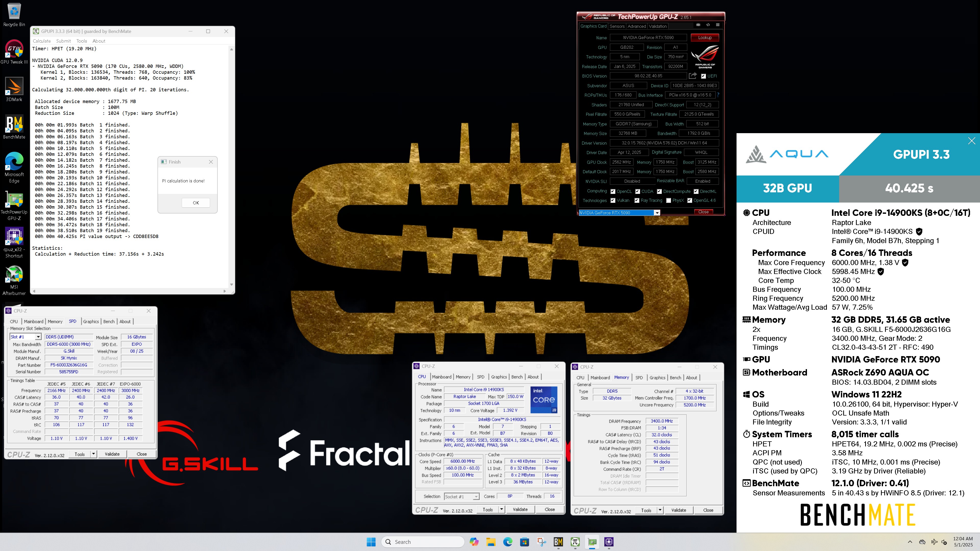This screenshot has height=551, width=980.
Task: Select TechPowerUp GPU-Z desktop shortcut
Action: pyautogui.click(x=14, y=205)
